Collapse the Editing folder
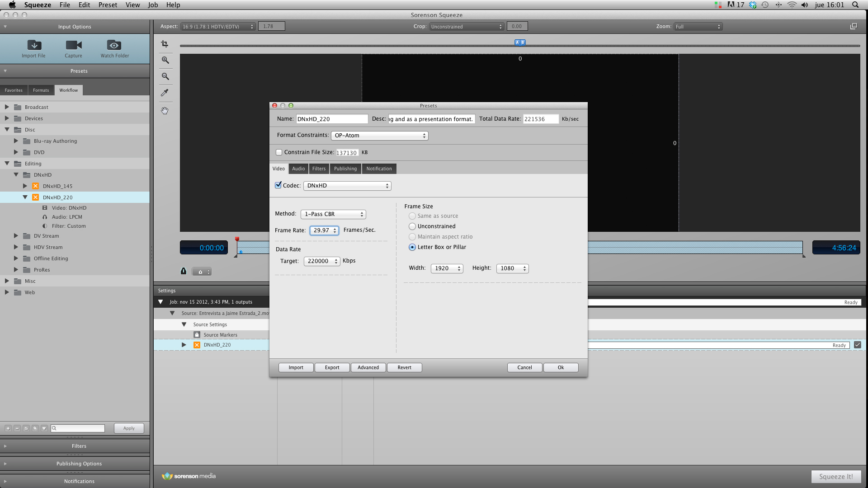Image resolution: width=868 pixels, height=488 pixels. (7, 164)
